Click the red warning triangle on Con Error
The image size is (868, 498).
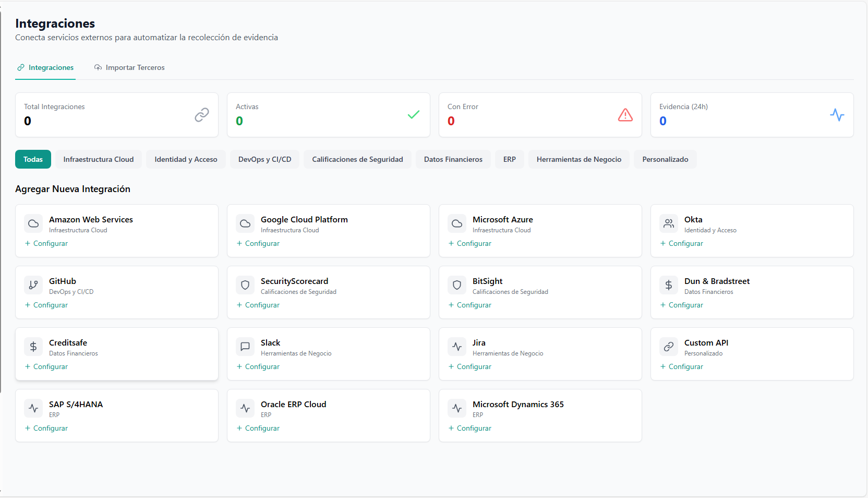coord(625,115)
